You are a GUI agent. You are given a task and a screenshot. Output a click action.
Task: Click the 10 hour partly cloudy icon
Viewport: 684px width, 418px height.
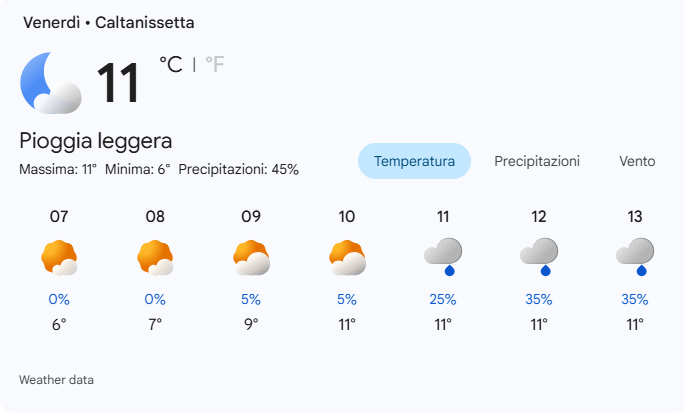click(347, 258)
